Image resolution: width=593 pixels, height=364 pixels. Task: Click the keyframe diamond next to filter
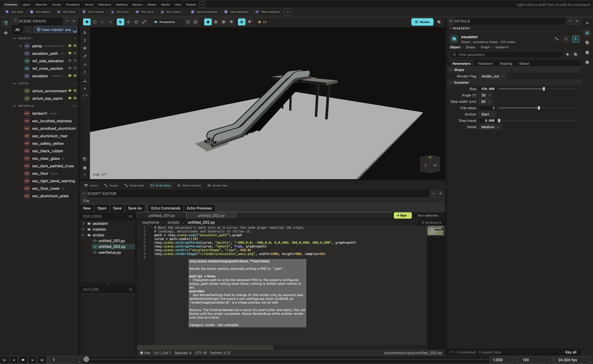[x=568, y=55]
